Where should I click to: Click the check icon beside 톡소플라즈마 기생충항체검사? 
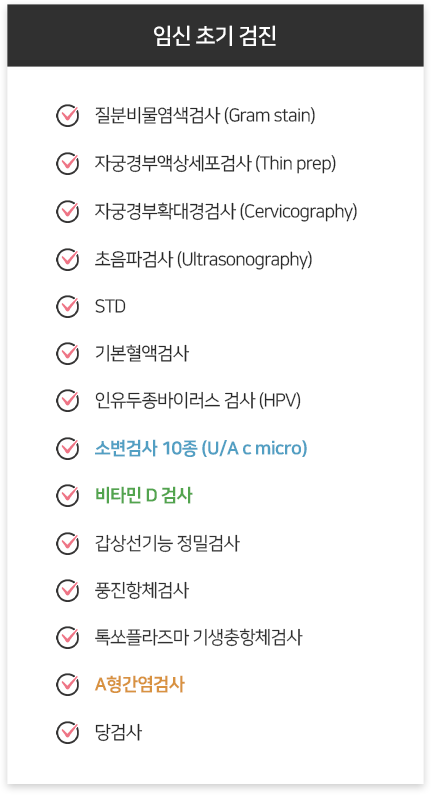point(67,637)
